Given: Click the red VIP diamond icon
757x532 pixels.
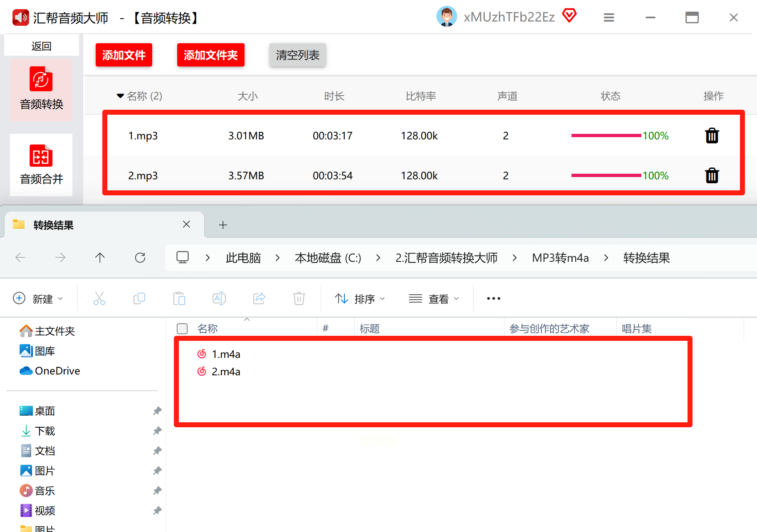Looking at the screenshot, I should click(569, 16).
